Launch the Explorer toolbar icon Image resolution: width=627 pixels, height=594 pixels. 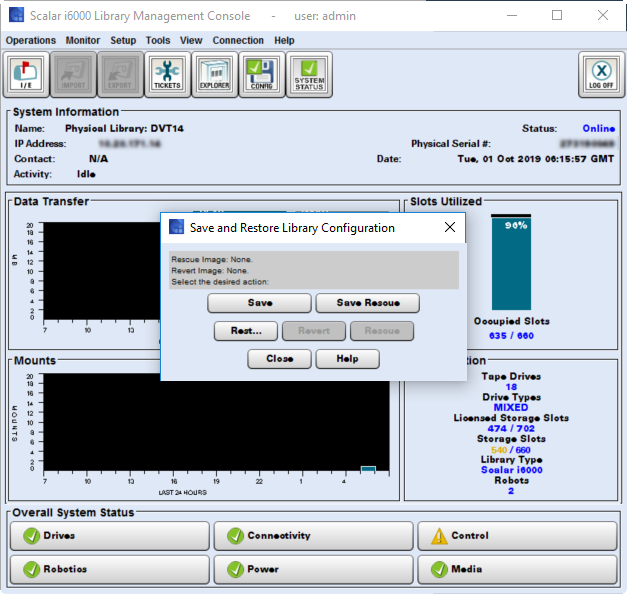tap(215, 74)
